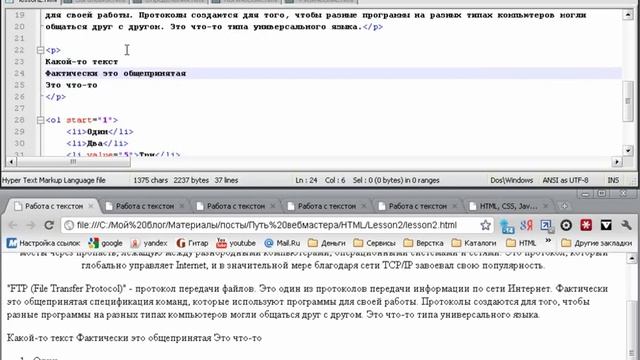Open the red asterisk extension icon
This screenshot has height=360, width=640.
pyautogui.click(x=586, y=225)
